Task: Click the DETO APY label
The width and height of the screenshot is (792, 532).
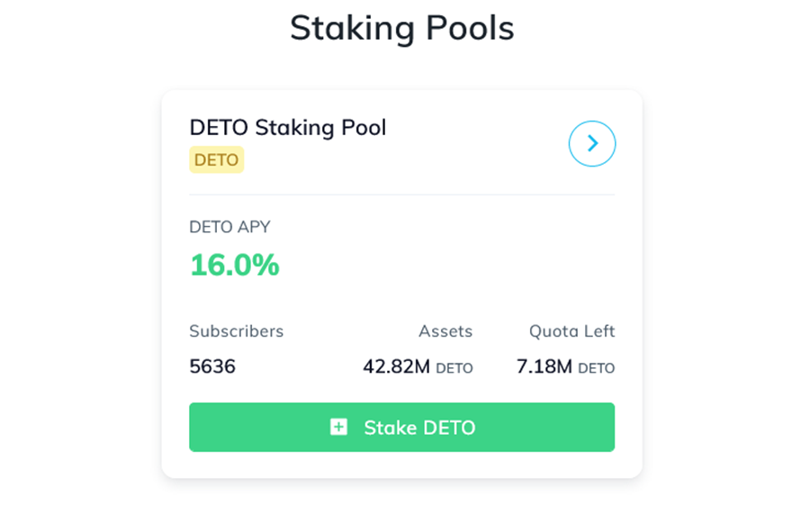Action: point(229,227)
